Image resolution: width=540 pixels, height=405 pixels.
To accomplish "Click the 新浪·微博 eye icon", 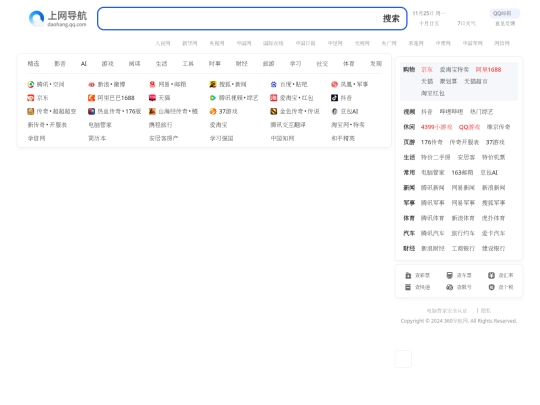I will coord(91,84).
